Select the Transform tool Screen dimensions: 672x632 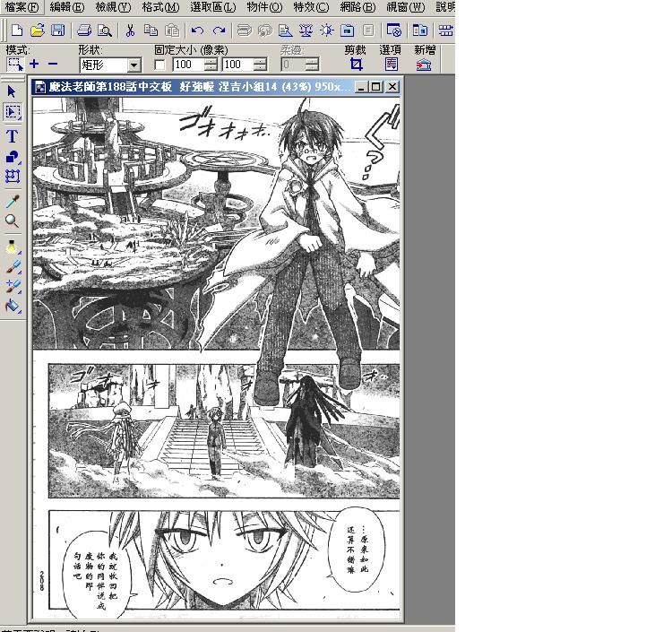coord(13,177)
